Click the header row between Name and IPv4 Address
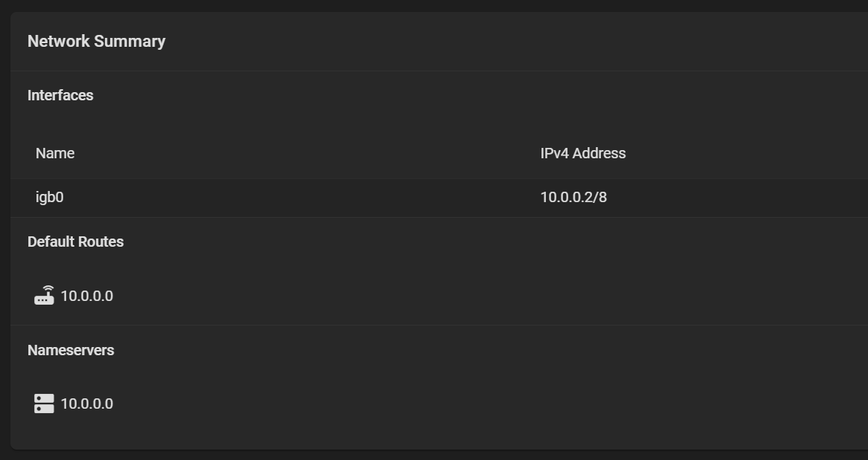 [298, 153]
